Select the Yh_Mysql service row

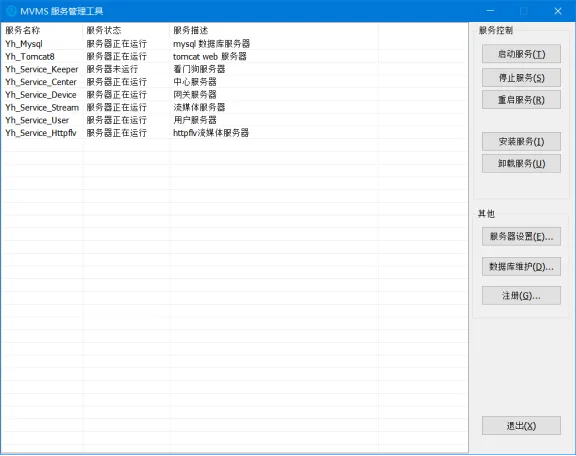click(x=234, y=44)
